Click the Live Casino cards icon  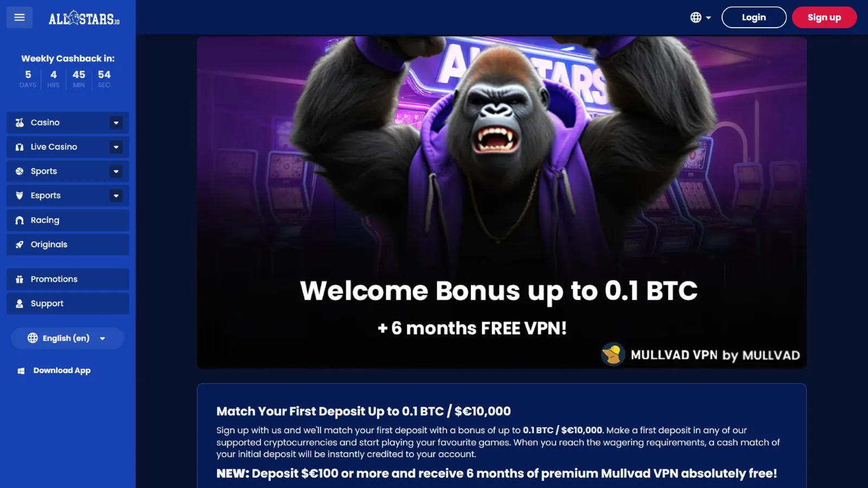coord(20,147)
